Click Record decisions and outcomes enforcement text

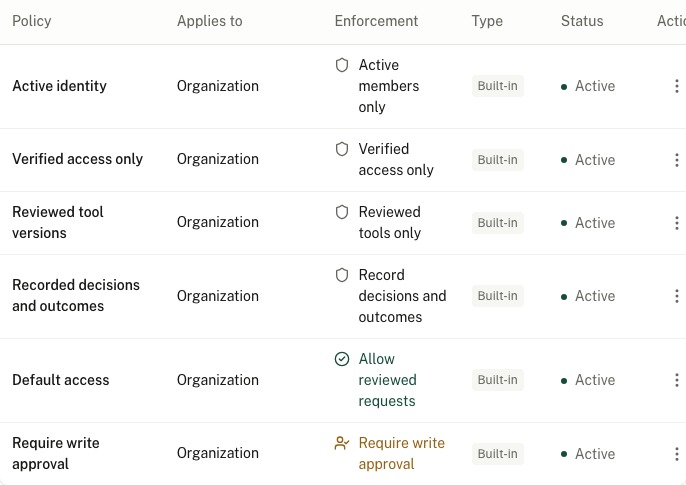[x=402, y=296]
